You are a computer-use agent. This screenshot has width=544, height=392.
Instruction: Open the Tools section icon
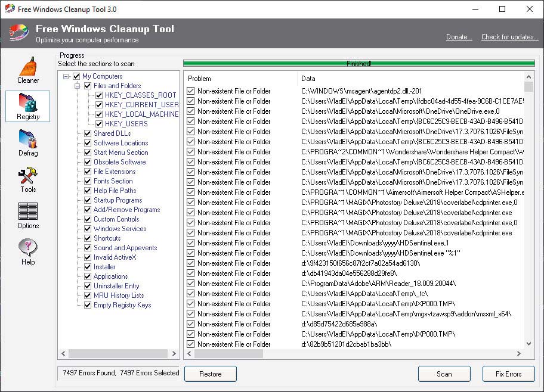[28, 179]
